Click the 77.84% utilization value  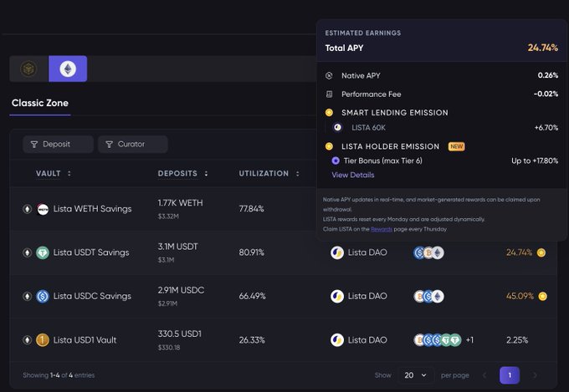(252, 209)
